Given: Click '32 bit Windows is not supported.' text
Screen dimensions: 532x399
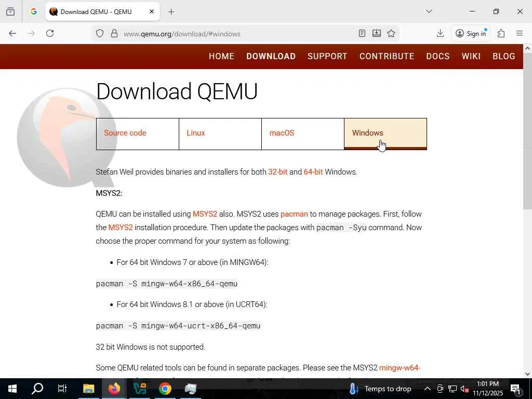Looking at the screenshot, I should coord(150,347).
